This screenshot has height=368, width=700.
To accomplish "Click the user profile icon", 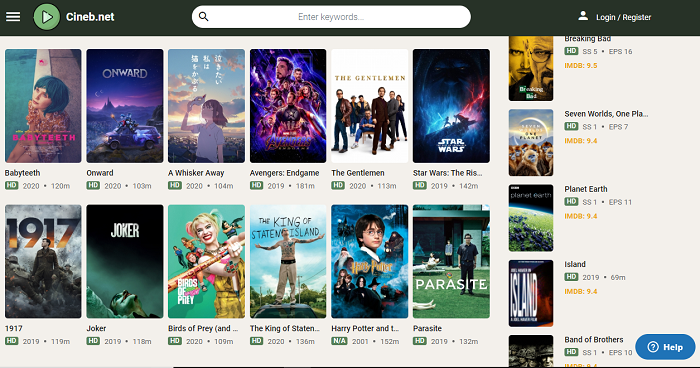I will point(583,16).
